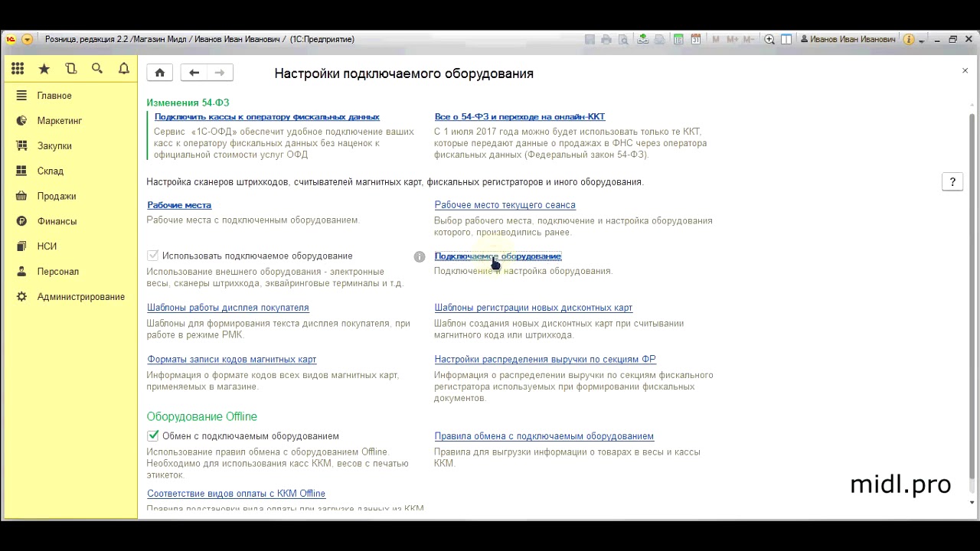Open notifications bell icon
980x551 pixels.
click(124, 69)
